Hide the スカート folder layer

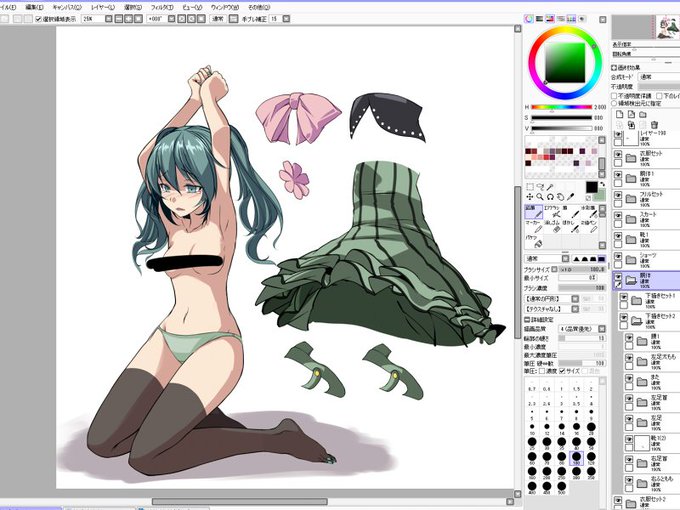pyautogui.click(x=618, y=215)
